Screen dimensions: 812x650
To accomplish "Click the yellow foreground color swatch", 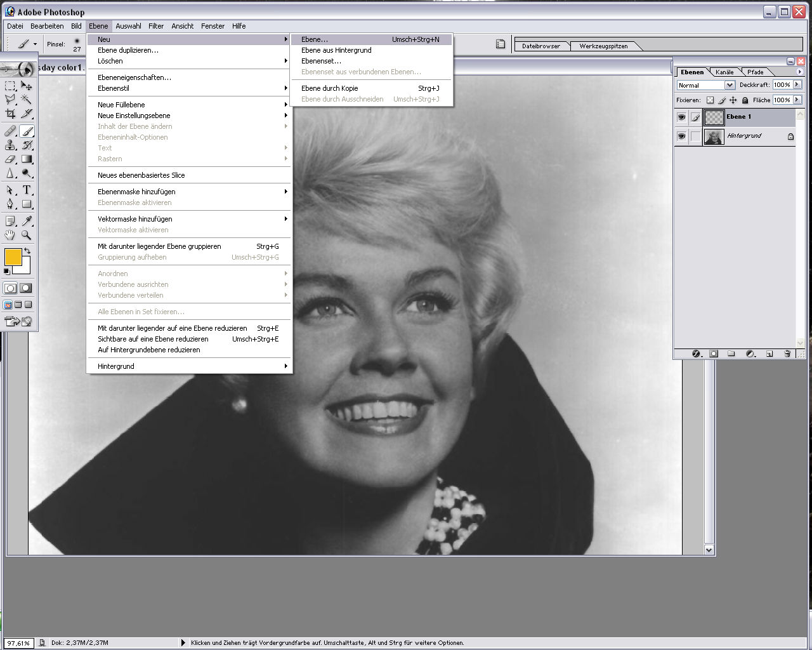I will click(x=13, y=257).
